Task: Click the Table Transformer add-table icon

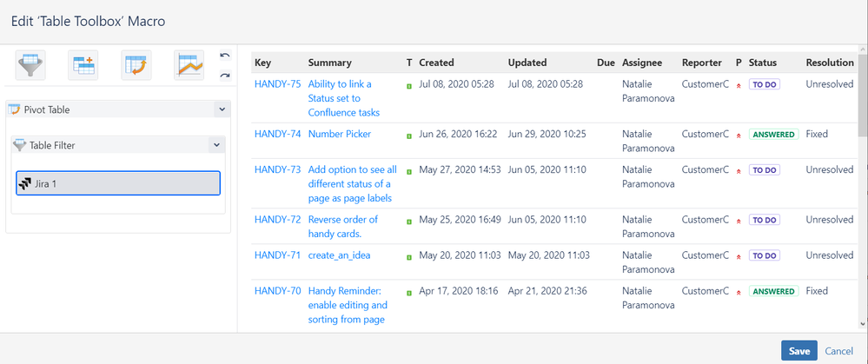Action: [x=83, y=65]
